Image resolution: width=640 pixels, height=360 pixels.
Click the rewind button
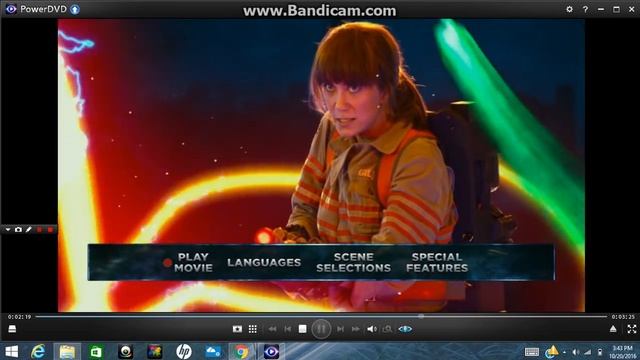click(x=272, y=329)
